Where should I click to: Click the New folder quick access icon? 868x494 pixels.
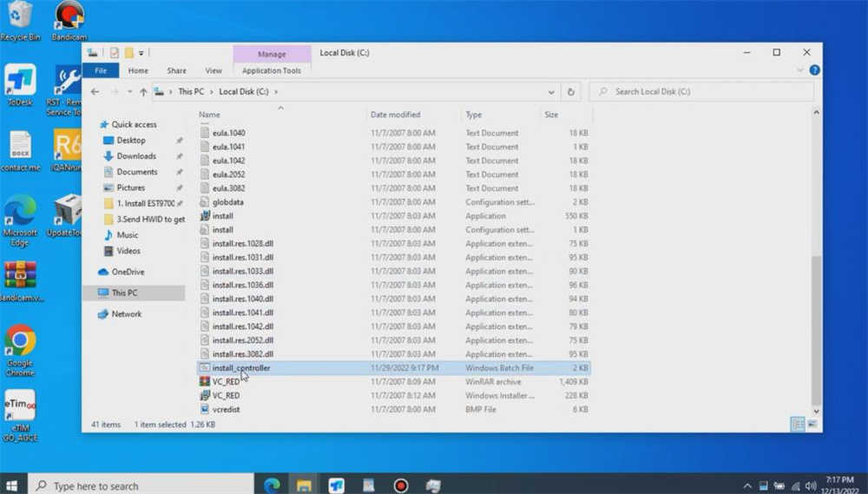(129, 53)
